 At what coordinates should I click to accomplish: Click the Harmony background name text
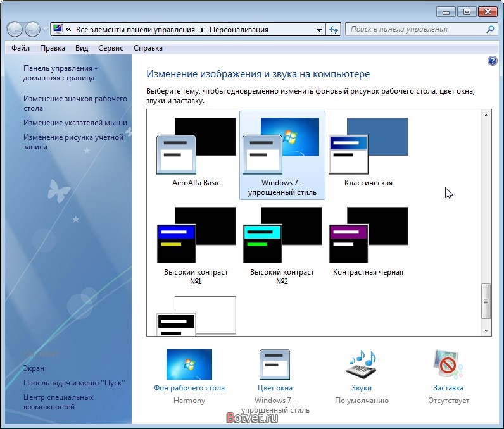tap(189, 401)
